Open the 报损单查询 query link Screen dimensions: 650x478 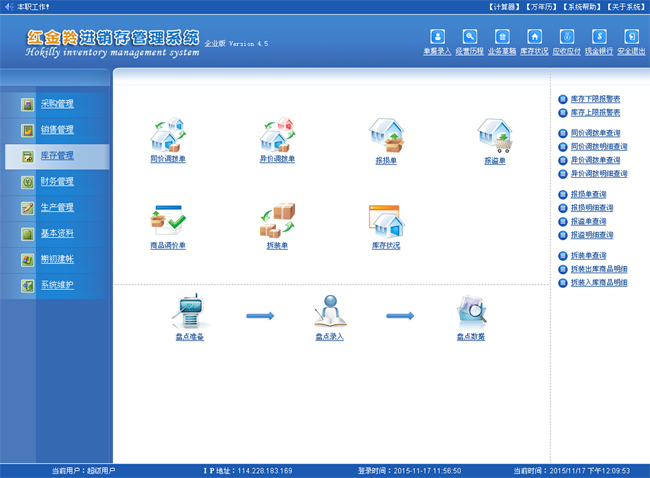(x=588, y=194)
